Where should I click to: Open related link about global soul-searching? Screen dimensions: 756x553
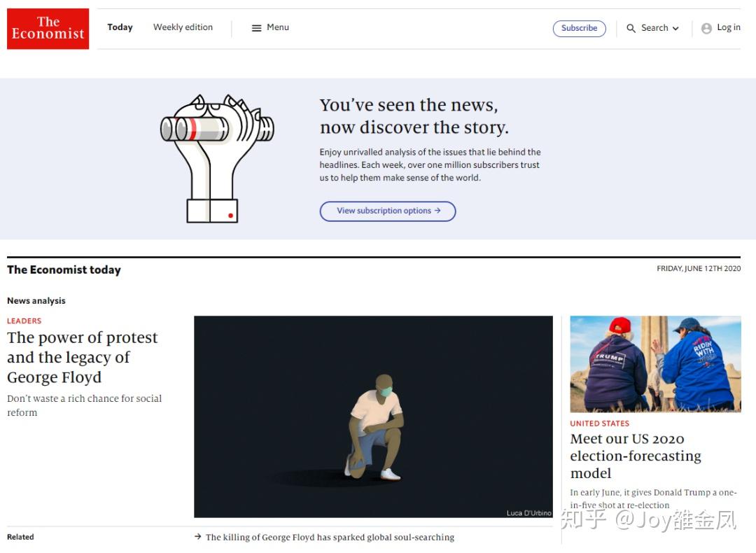pos(330,537)
